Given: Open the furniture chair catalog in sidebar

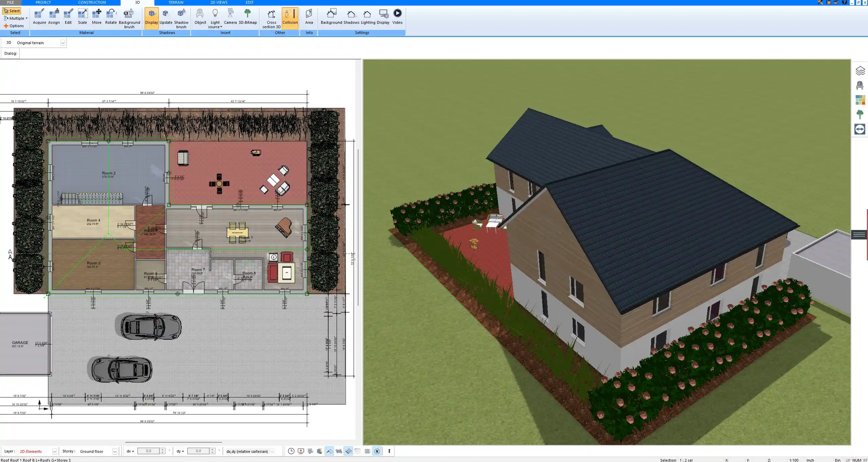Looking at the screenshot, I should click(x=860, y=85).
